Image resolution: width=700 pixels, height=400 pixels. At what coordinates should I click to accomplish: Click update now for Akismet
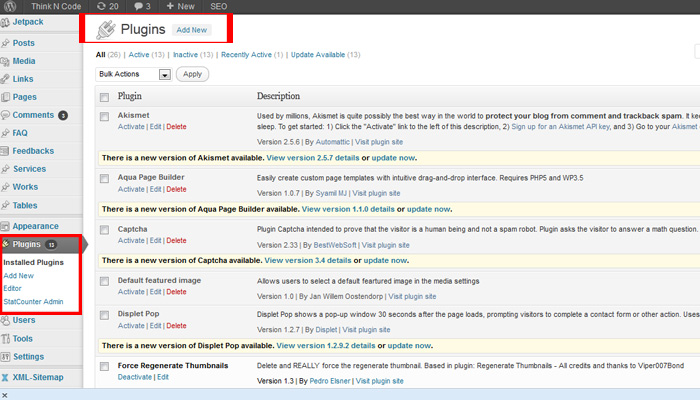pyautogui.click(x=393, y=158)
